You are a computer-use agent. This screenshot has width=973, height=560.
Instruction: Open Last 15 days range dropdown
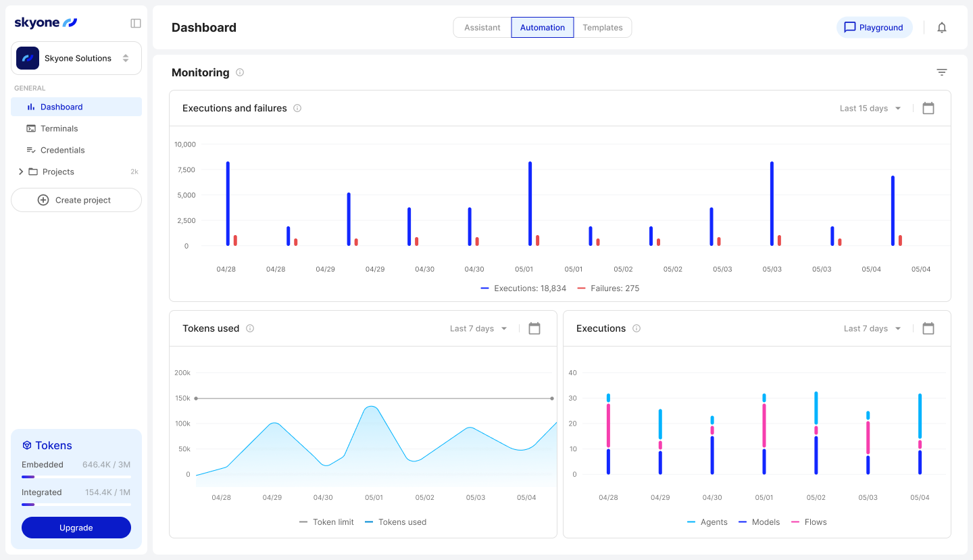870,108
